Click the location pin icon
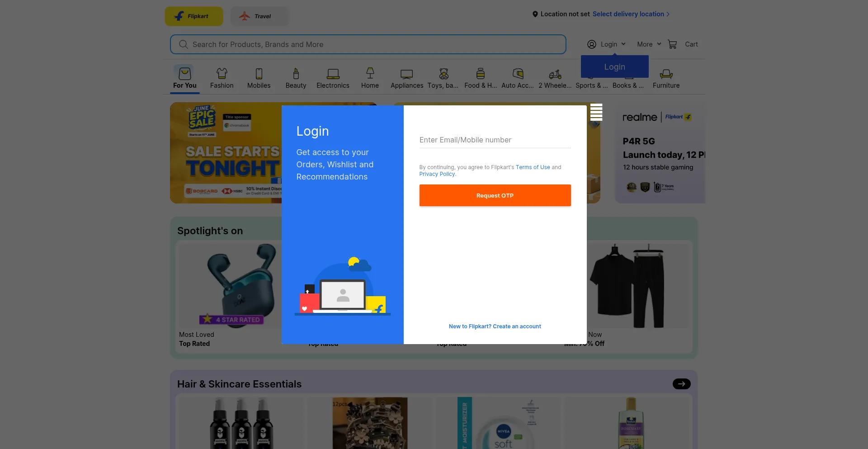868x449 pixels. (535, 14)
